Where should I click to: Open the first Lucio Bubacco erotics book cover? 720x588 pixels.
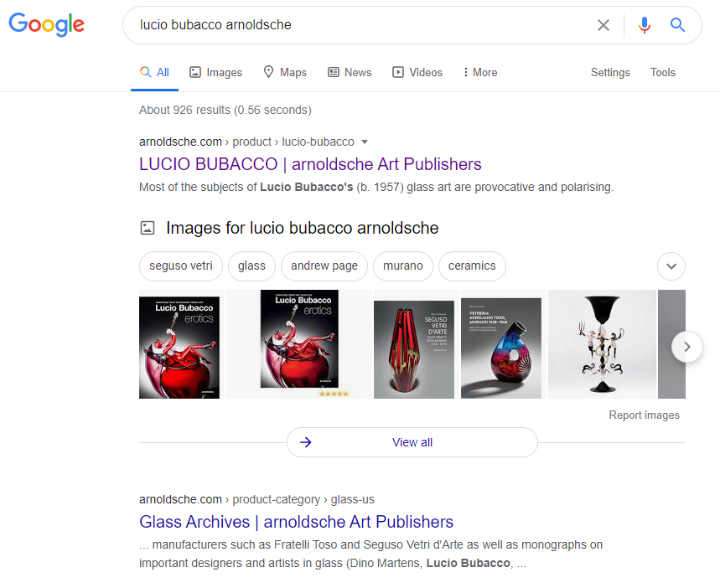[179, 348]
